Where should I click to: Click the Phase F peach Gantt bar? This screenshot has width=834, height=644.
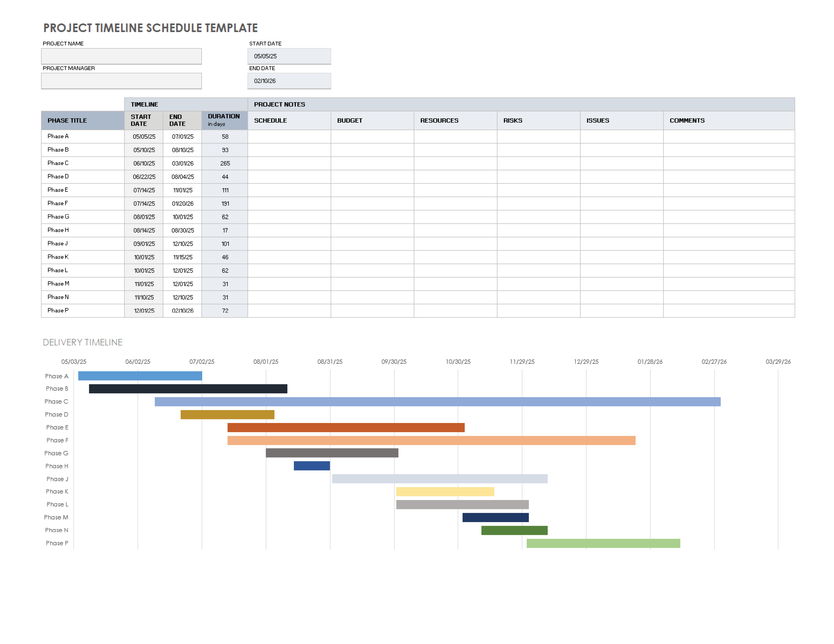coord(431,441)
